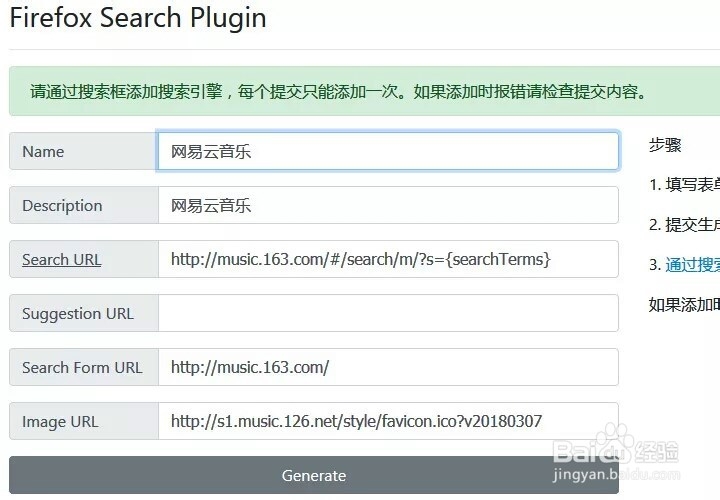Image resolution: width=720 pixels, height=500 pixels.
Task: Click the green notice message text
Action: pyautogui.click(x=338, y=92)
